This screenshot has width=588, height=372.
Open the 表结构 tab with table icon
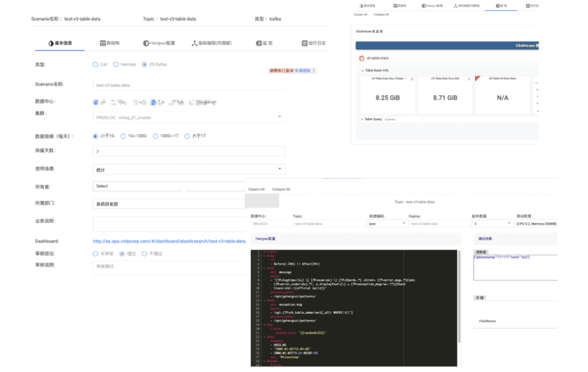(103, 43)
